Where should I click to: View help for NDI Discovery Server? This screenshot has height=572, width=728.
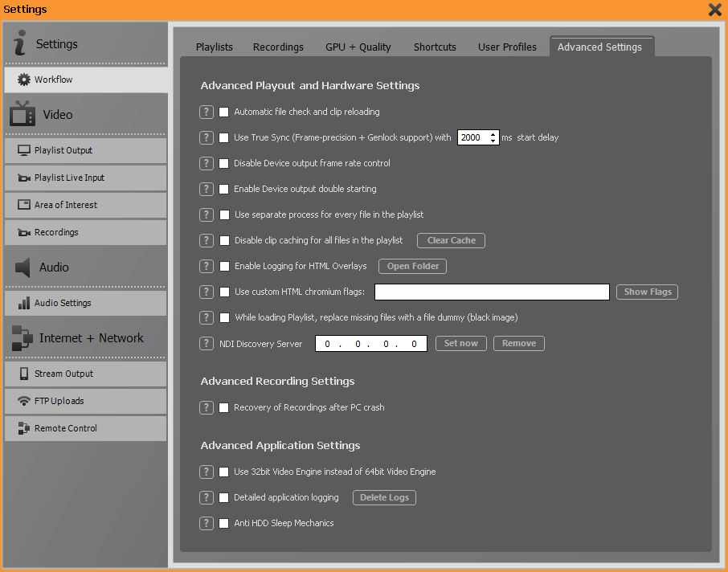[207, 344]
